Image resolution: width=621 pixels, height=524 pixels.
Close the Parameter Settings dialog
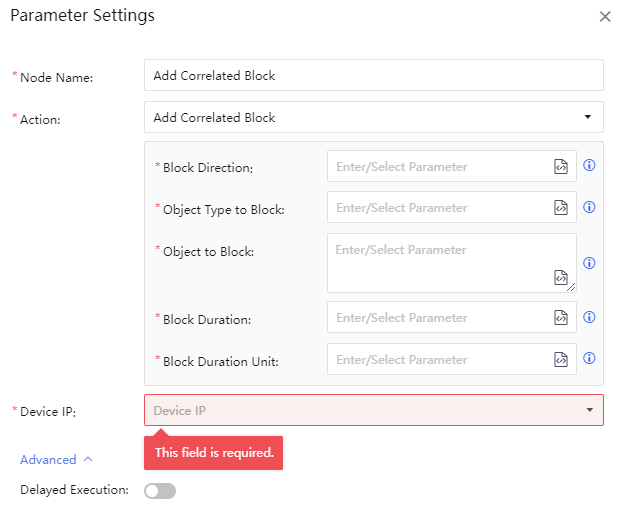(604, 17)
